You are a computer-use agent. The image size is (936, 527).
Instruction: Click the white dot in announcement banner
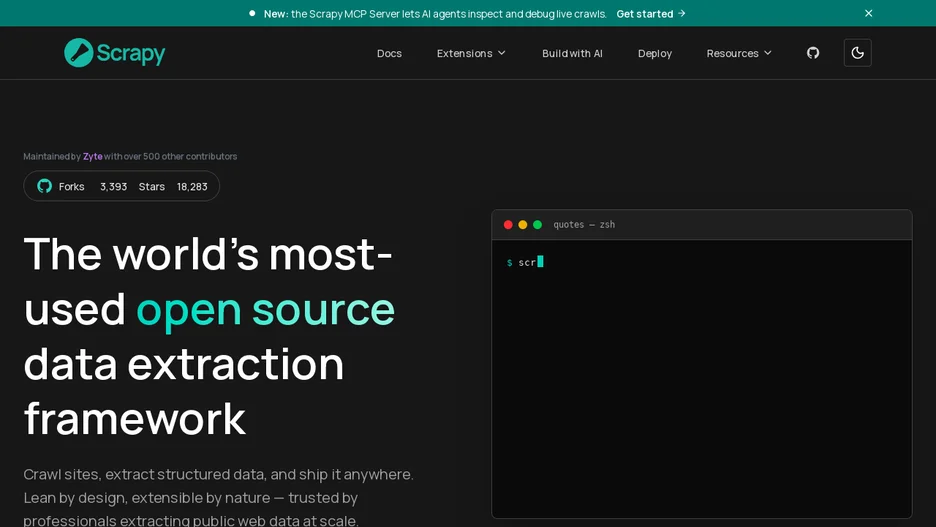(x=252, y=13)
